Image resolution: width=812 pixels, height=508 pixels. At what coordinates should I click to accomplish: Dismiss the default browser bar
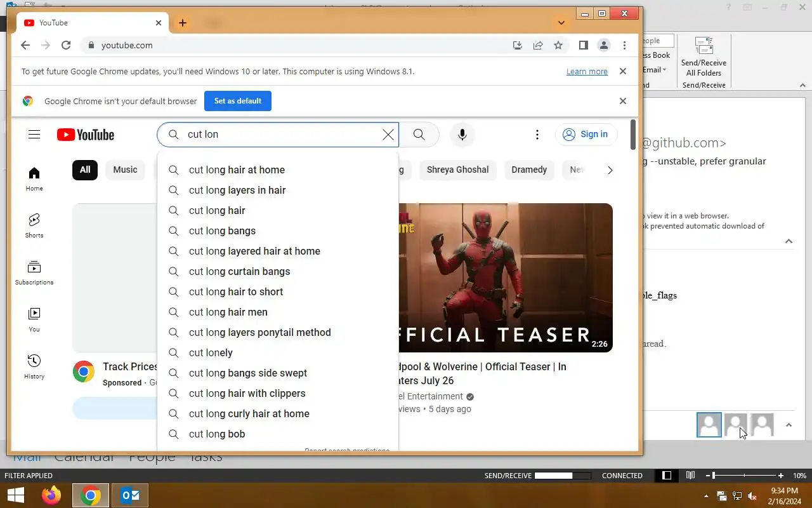point(623,101)
